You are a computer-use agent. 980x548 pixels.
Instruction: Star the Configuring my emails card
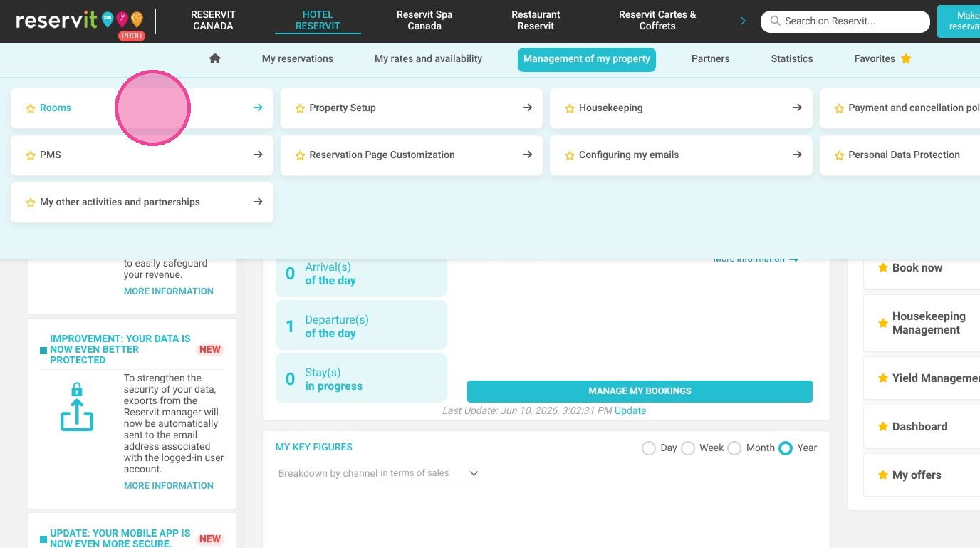coord(570,155)
